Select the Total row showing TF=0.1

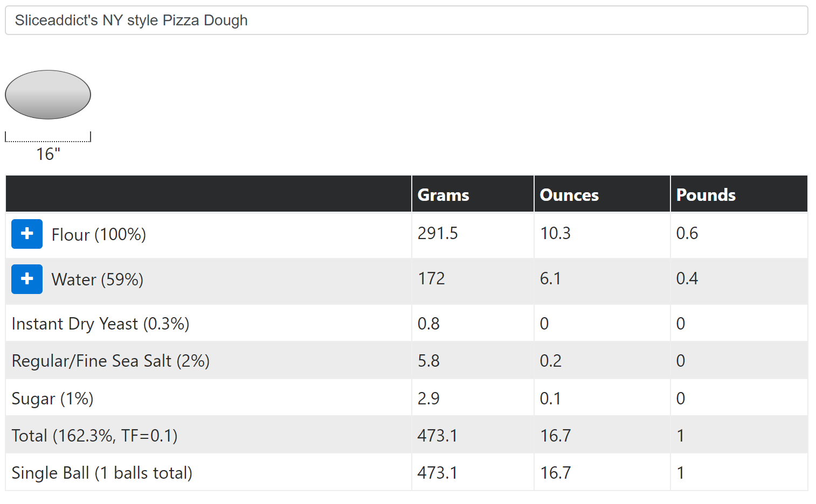click(94, 435)
